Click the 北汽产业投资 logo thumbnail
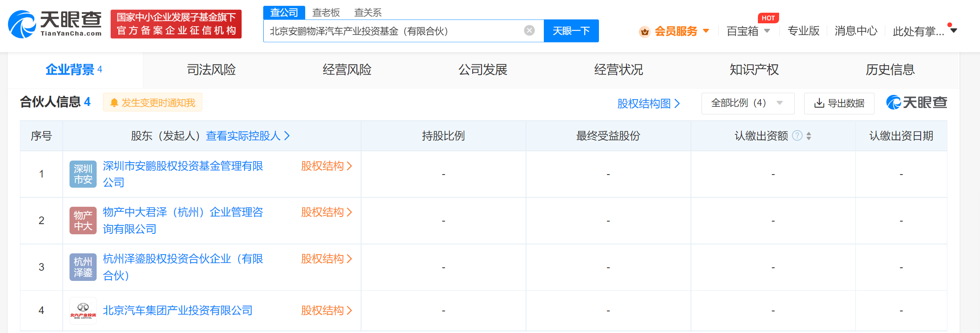 coord(83,311)
